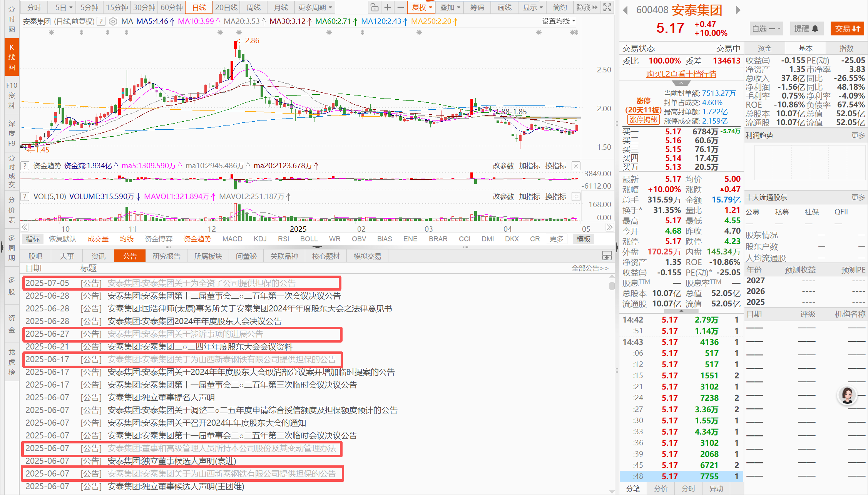
Task: Select the 周线 period tab
Action: click(x=253, y=7)
